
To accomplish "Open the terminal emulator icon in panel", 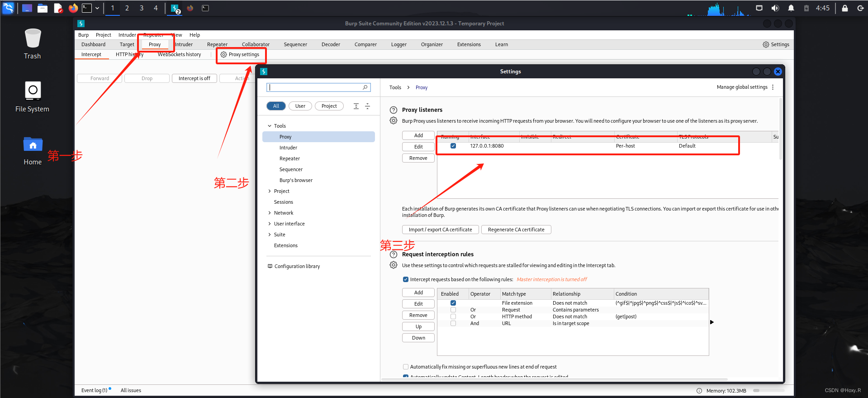I will tap(87, 8).
